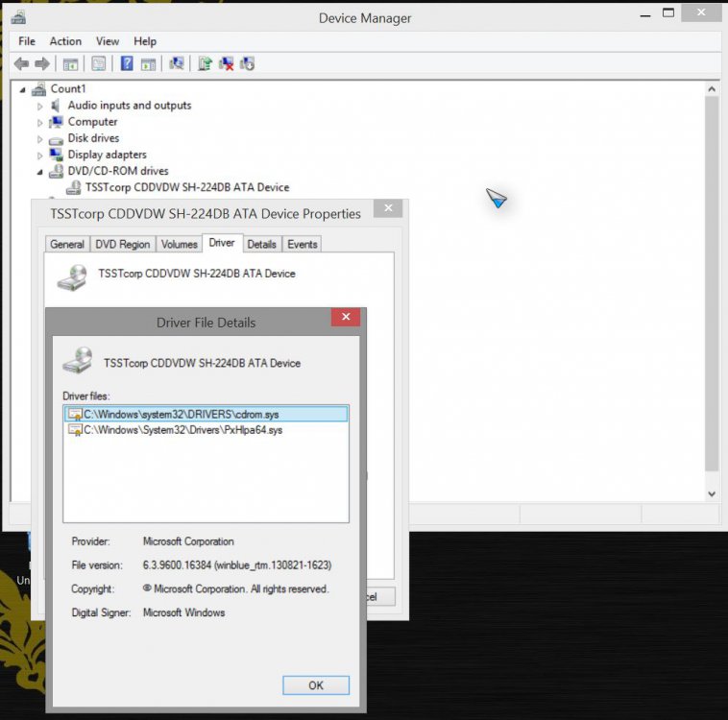Select Audio inputs and outputs tree item
Screen dimensions: 728x720
tap(130, 106)
